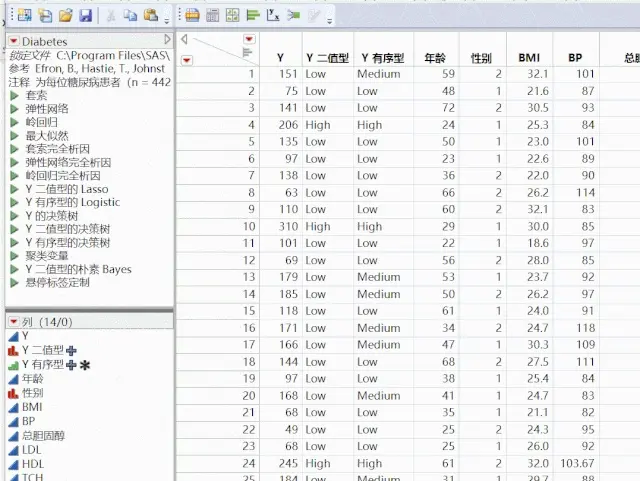Open the rows red triangle in the grid corner
The image size is (640, 481).
(x=187, y=60)
